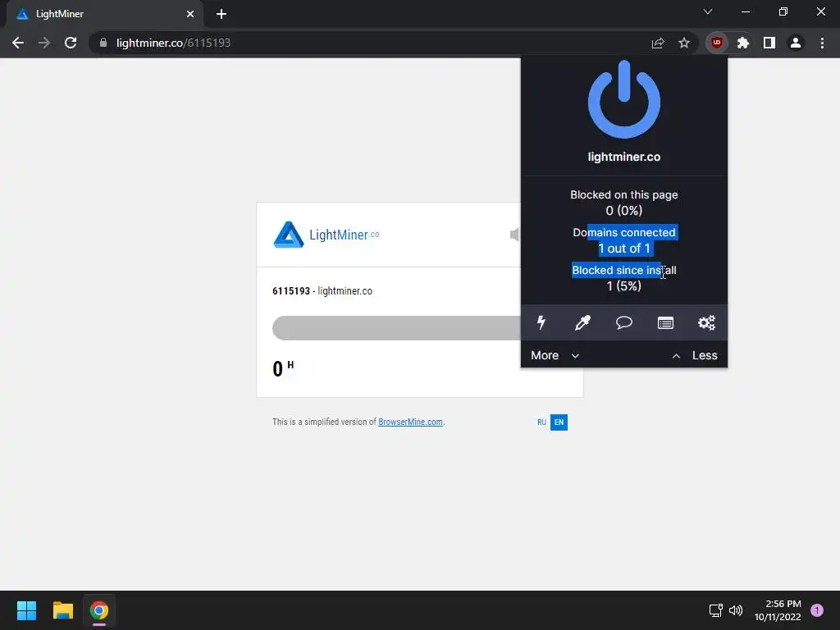The width and height of the screenshot is (840, 630).
Task: Click the lightminer.co hostname in popup
Action: pyautogui.click(x=624, y=157)
